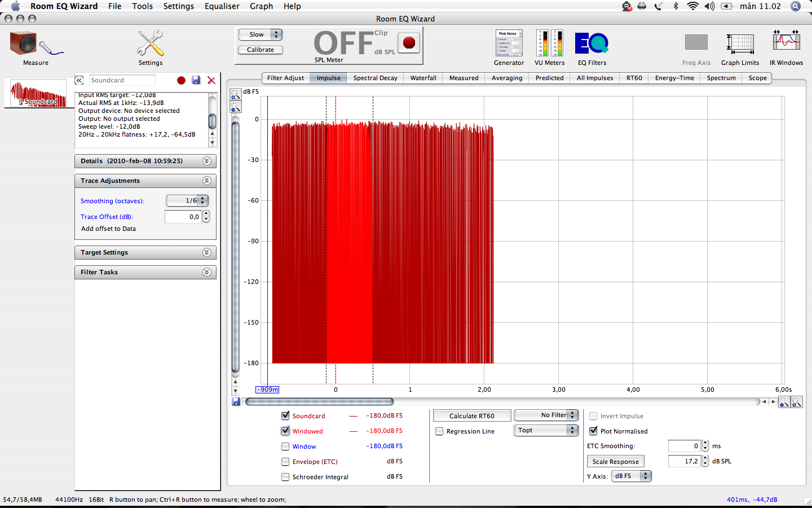Delete the measurement with the red X
This screenshot has width=812, height=508.
click(211, 80)
